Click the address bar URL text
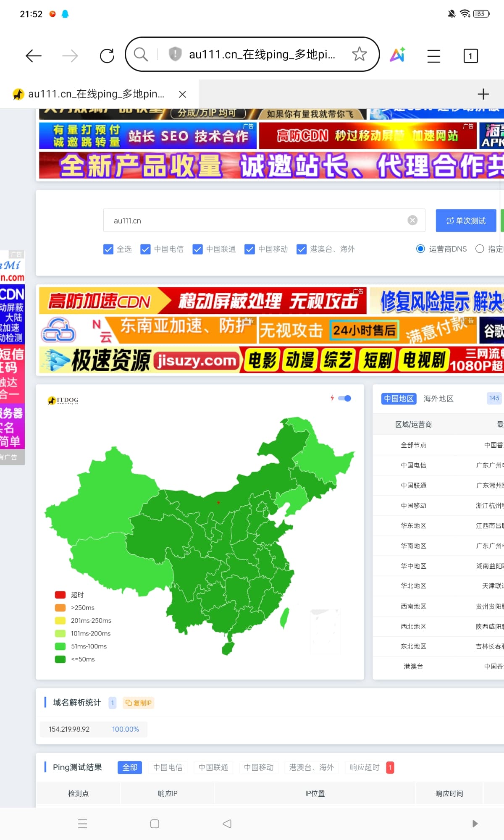The height and width of the screenshot is (840, 504). click(x=262, y=54)
